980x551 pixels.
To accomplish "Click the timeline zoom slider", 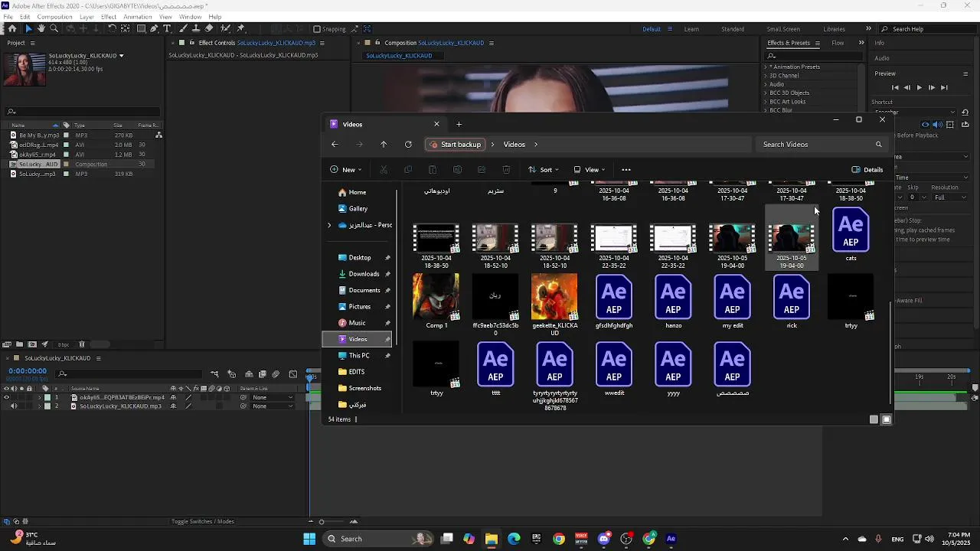I will tap(333, 522).
